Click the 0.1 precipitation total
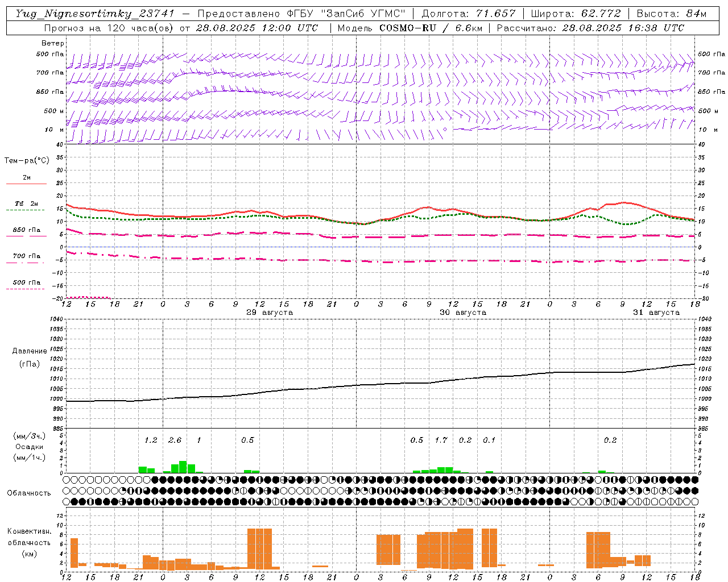Image resolution: width=728 pixels, height=582 pixels. pyautogui.click(x=489, y=440)
